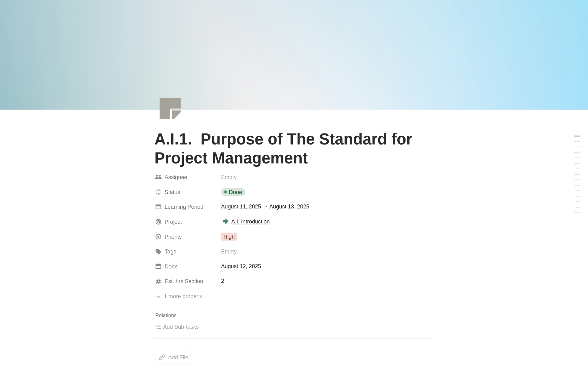Click the gray page icon above title
Screen dimensions: 588x367
170,108
